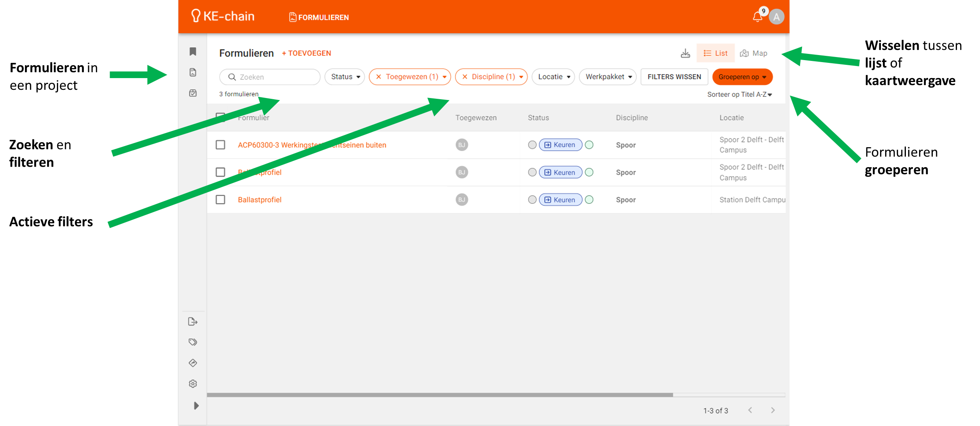
Task: Open the Status filter dropdown
Action: point(345,77)
